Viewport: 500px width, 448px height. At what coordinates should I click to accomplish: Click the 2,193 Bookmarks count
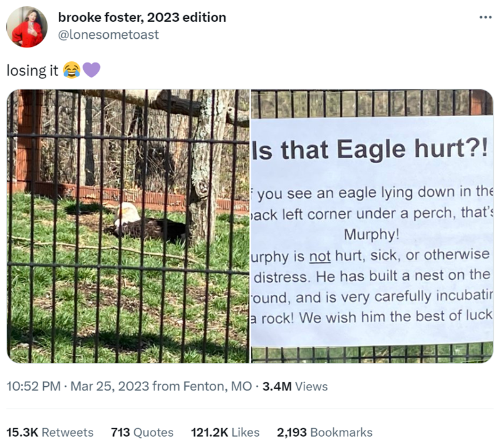[324, 432]
